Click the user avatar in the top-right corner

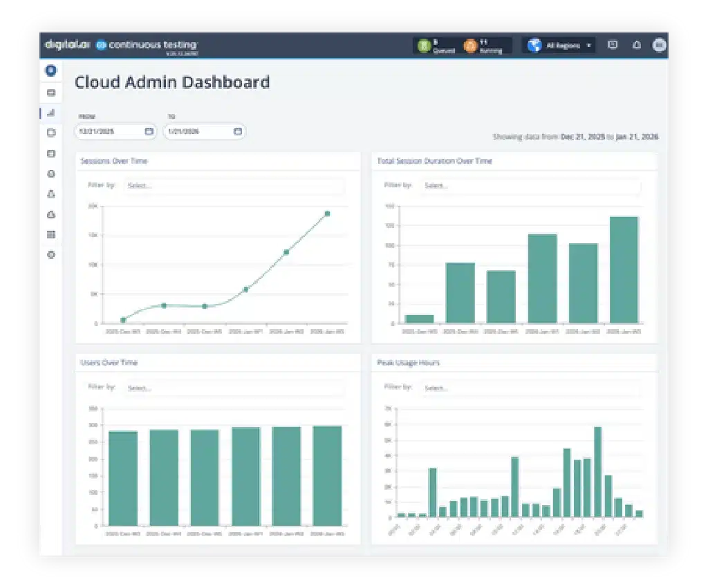[x=660, y=46]
